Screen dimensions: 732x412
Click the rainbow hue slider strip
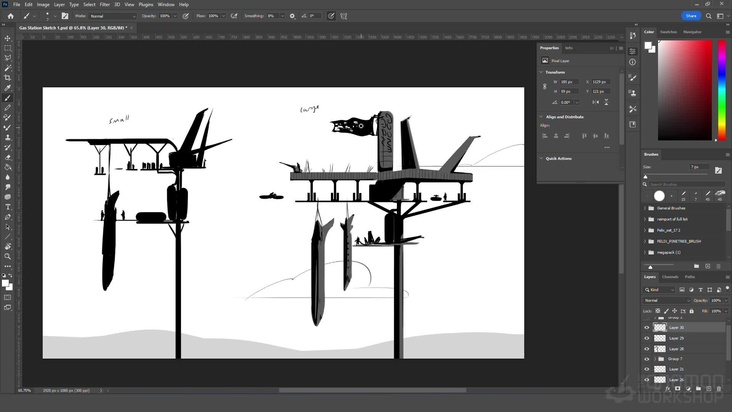pos(720,90)
